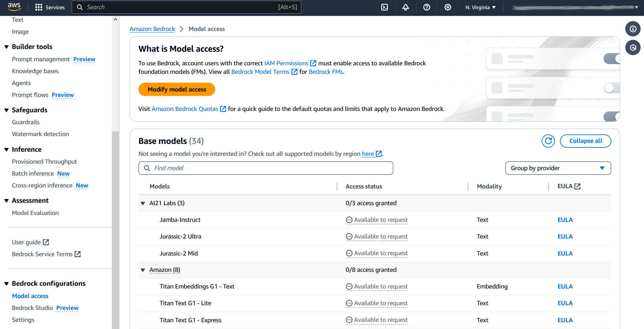Click external link icon beside User guide
This screenshot has width=644, height=329.
click(x=46, y=242)
